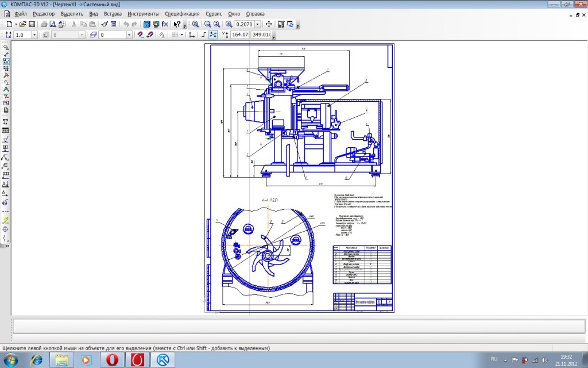
Task: Choose the surface roughness symbol tool
Action: (x=6, y=140)
